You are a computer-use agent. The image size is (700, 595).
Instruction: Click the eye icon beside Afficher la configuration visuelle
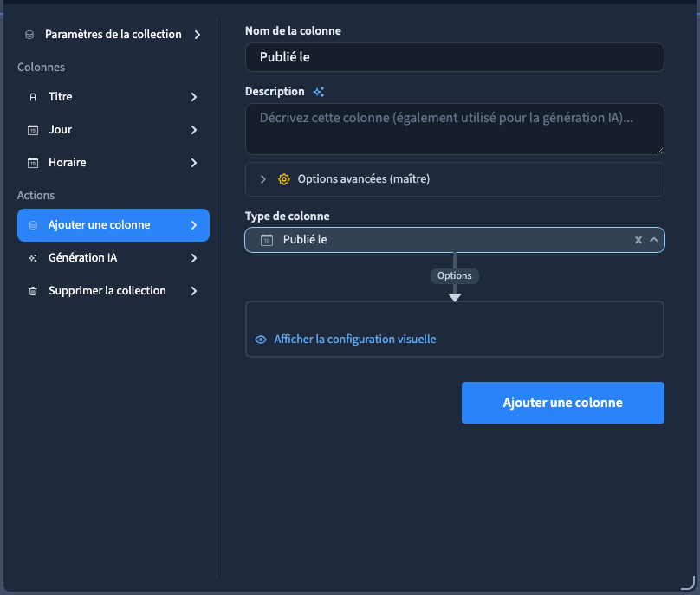[x=261, y=340]
